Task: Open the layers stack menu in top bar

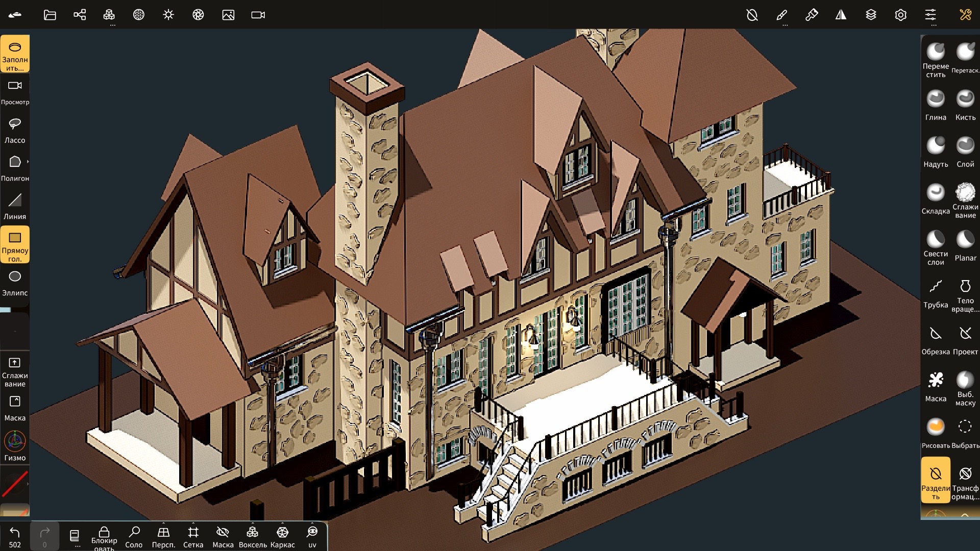Action: (x=871, y=15)
